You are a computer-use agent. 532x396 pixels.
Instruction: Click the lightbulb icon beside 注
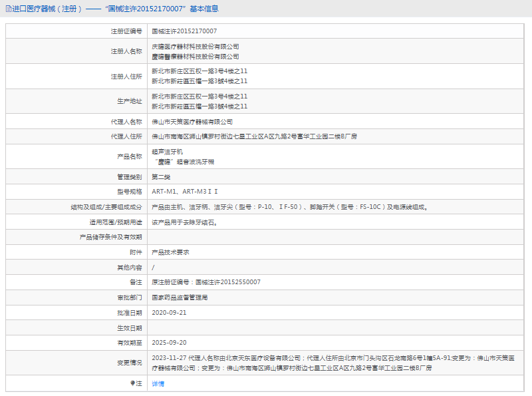[x=132, y=383]
